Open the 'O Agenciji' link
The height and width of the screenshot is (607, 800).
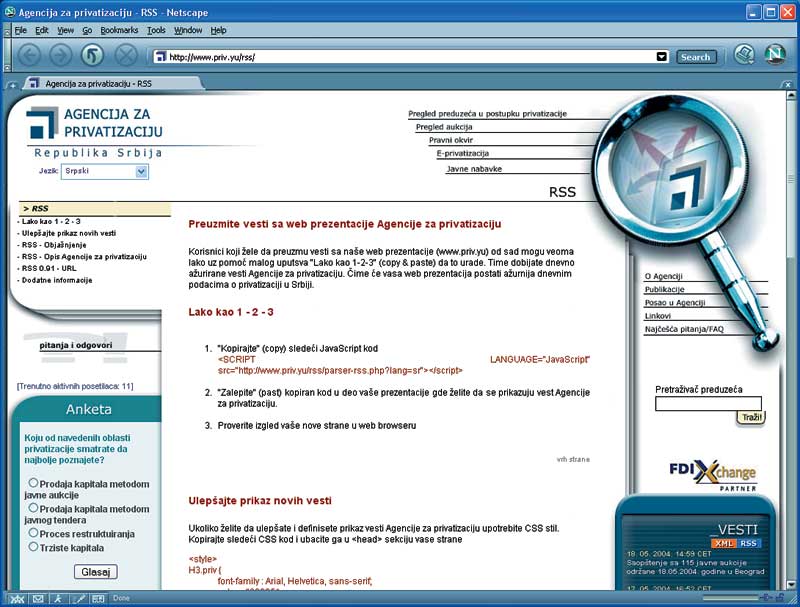tap(663, 276)
